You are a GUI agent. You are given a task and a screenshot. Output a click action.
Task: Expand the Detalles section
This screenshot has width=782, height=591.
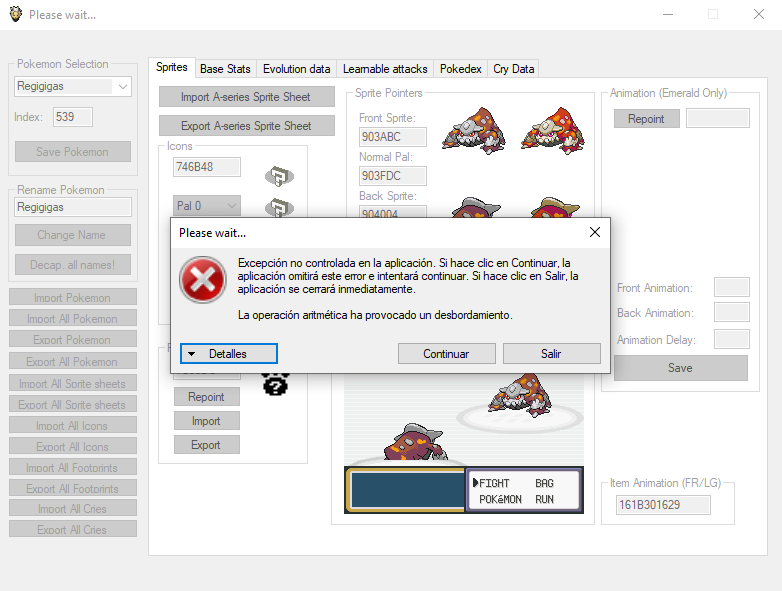click(x=229, y=354)
